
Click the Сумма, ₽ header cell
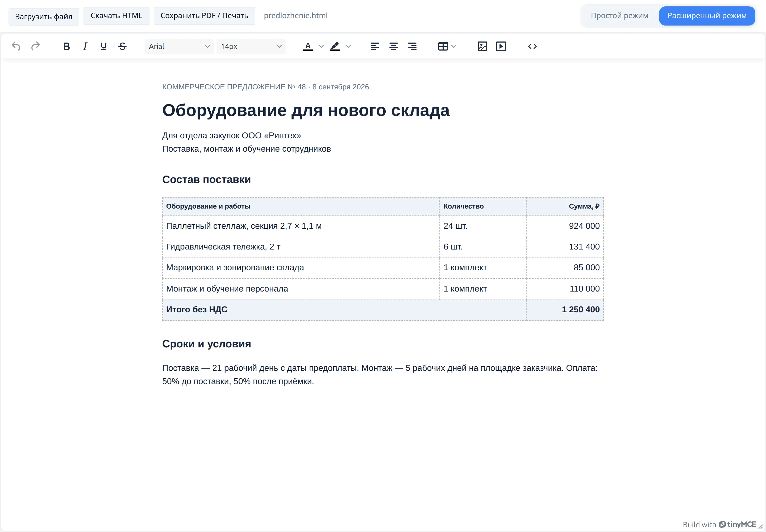(x=565, y=207)
